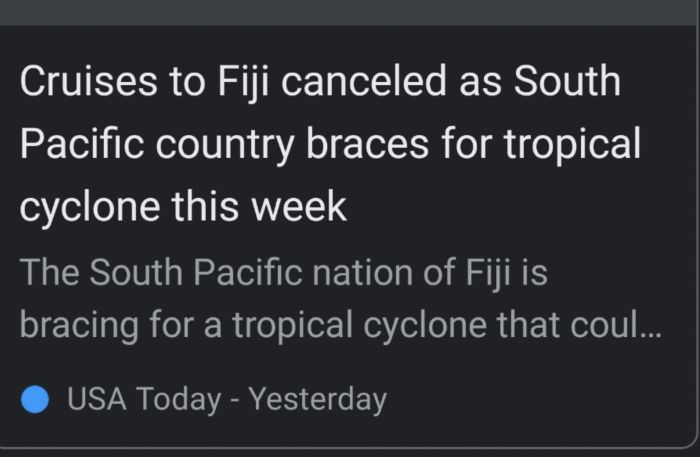Click the 'USA Today' source label
Image resolution: width=700 pixels, height=457 pixels.
(x=144, y=399)
